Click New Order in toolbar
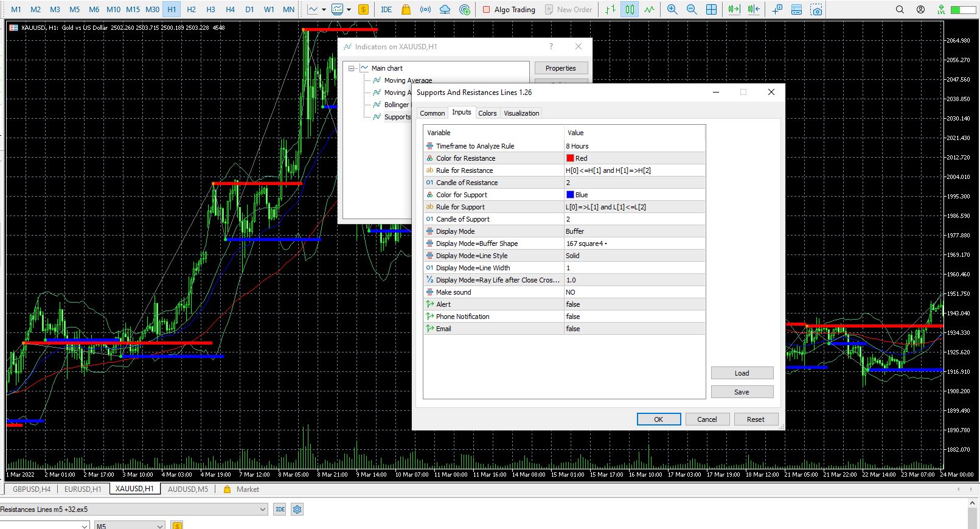980x529 pixels. pyautogui.click(x=569, y=9)
